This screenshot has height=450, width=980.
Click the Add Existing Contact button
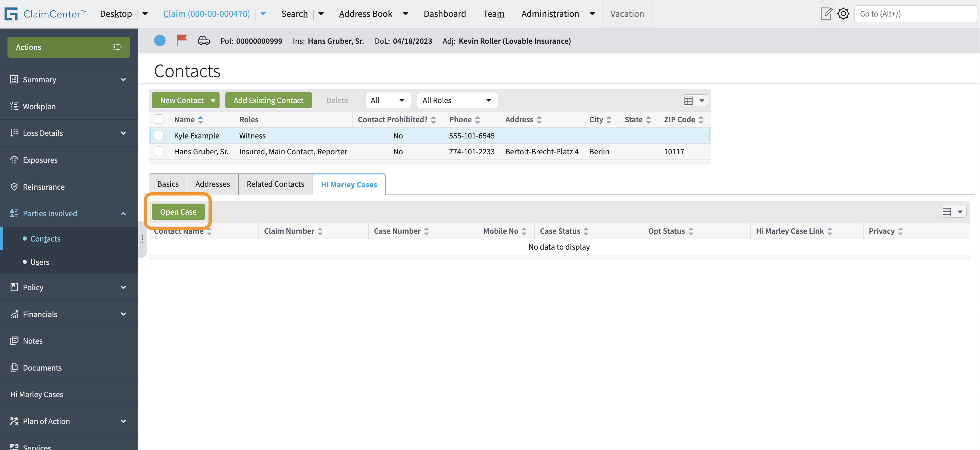tap(268, 101)
